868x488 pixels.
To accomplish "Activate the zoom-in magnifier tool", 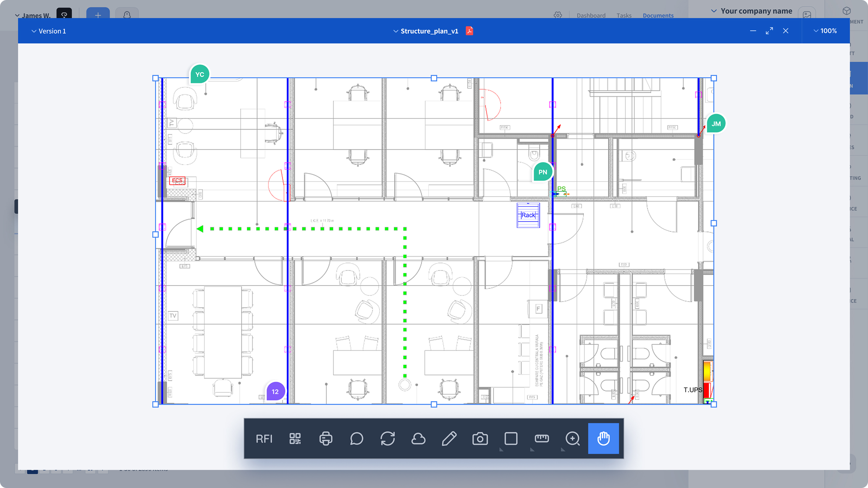I will [572, 439].
